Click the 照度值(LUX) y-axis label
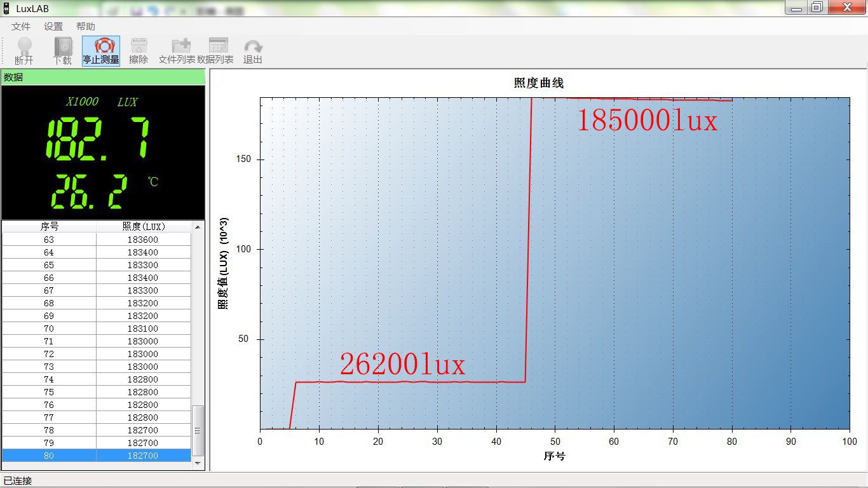This screenshot has width=868, height=488. coord(224,263)
